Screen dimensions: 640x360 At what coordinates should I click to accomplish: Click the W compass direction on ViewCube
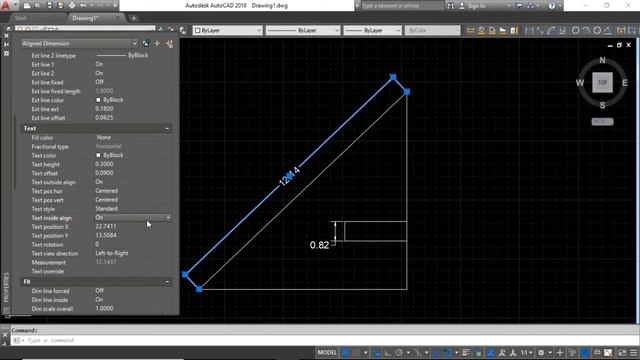tap(580, 82)
